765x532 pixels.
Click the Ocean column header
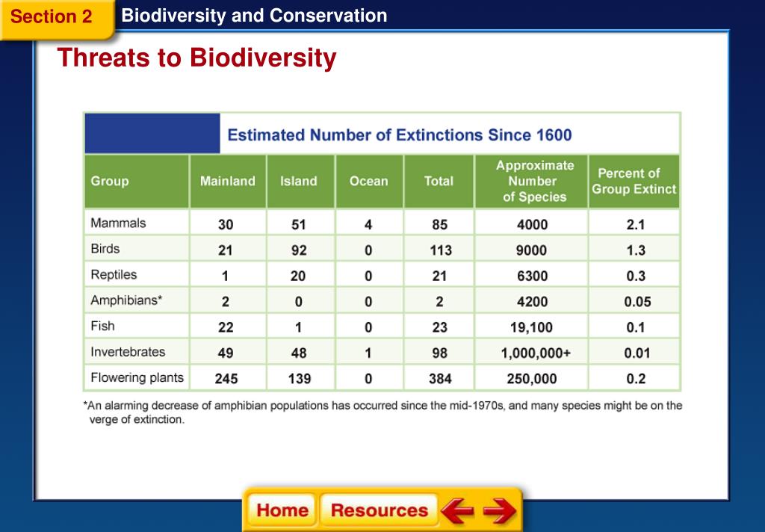(369, 181)
